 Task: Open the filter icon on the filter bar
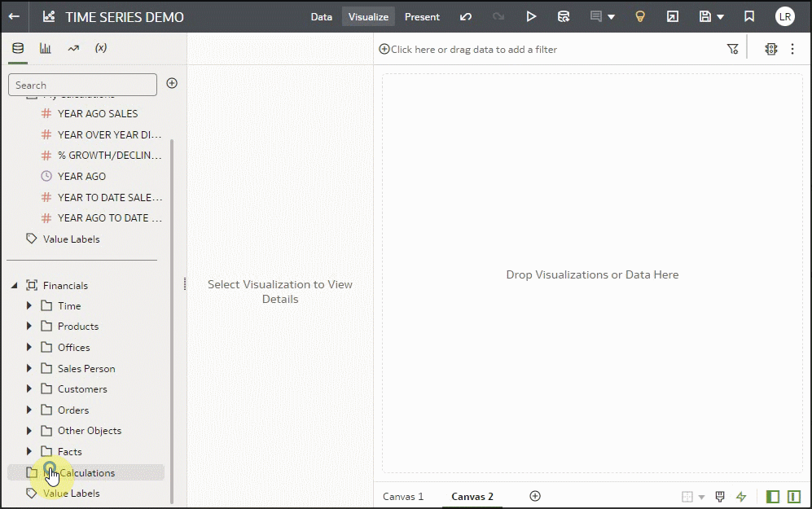[x=732, y=48]
